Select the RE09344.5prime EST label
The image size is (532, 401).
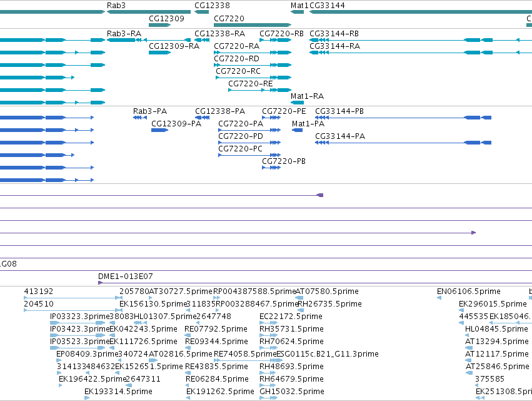pos(216,342)
